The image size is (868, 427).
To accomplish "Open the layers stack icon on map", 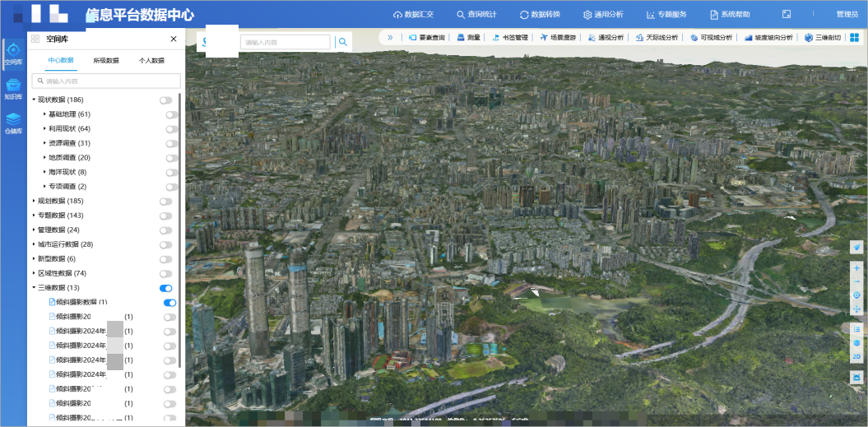I will tap(857, 343).
